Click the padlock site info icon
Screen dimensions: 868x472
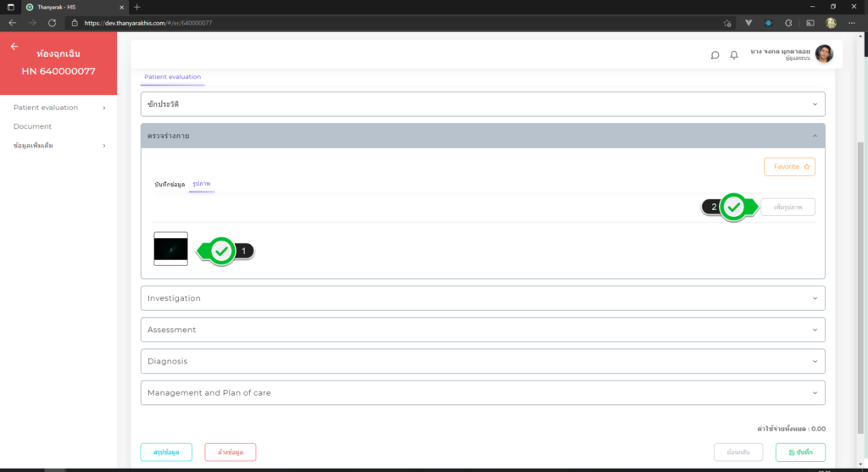pos(75,23)
